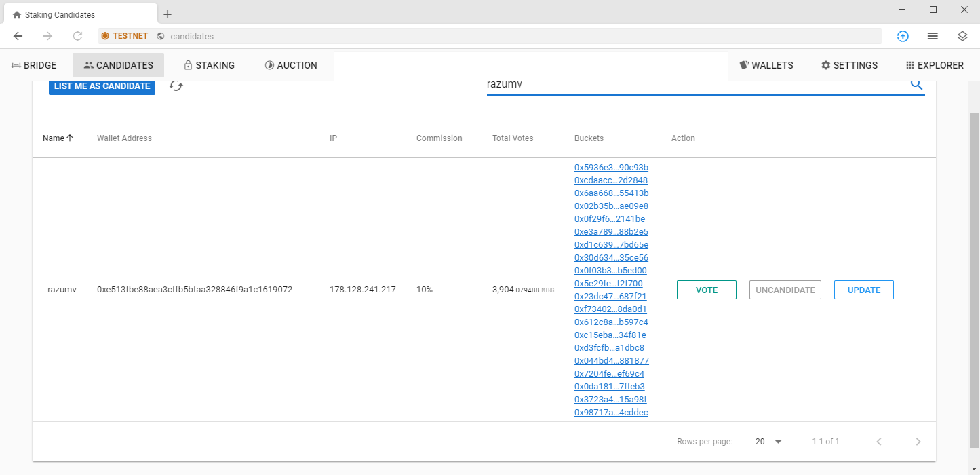The width and height of the screenshot is (980, 475).
Task: Click the Buckets column header
Action: pyautogui.click(x=589, y=138)
